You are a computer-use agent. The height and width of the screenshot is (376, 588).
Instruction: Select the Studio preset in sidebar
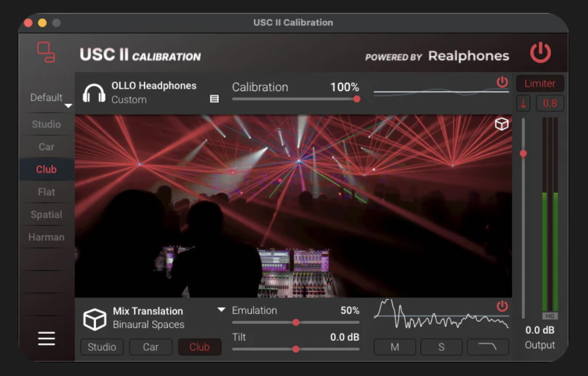[46, 125]
